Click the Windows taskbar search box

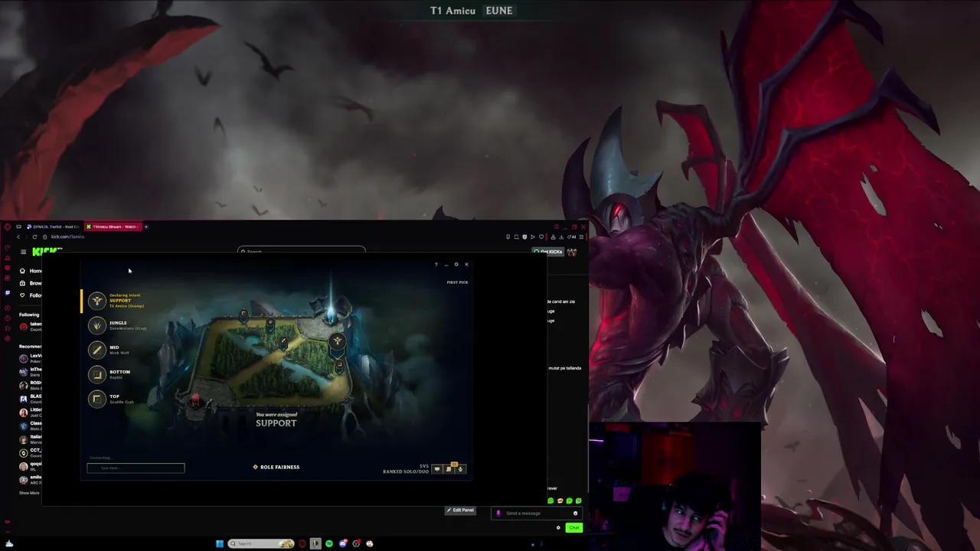tap(261, 543)
